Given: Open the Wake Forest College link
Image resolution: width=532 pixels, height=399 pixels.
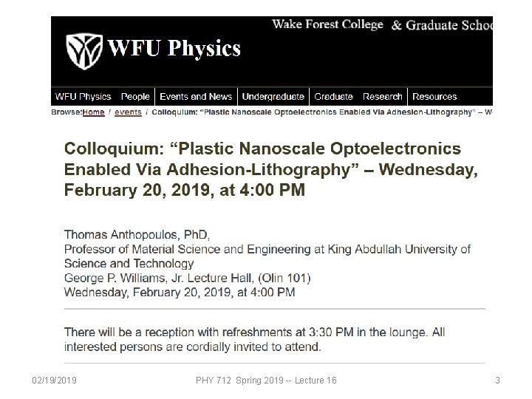Looking at the screenshot, I should pos(327,24).
